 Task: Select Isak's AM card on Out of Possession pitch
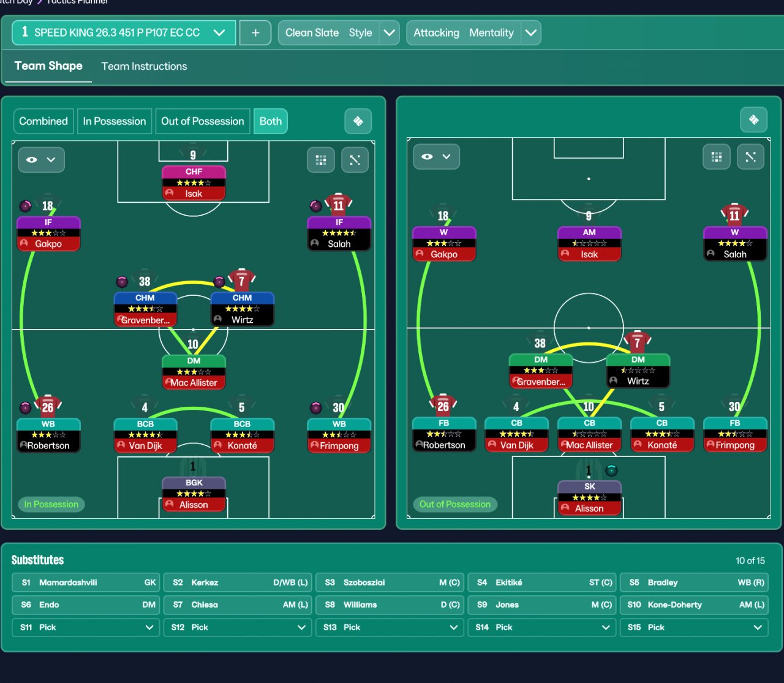(x=589, y=244)
